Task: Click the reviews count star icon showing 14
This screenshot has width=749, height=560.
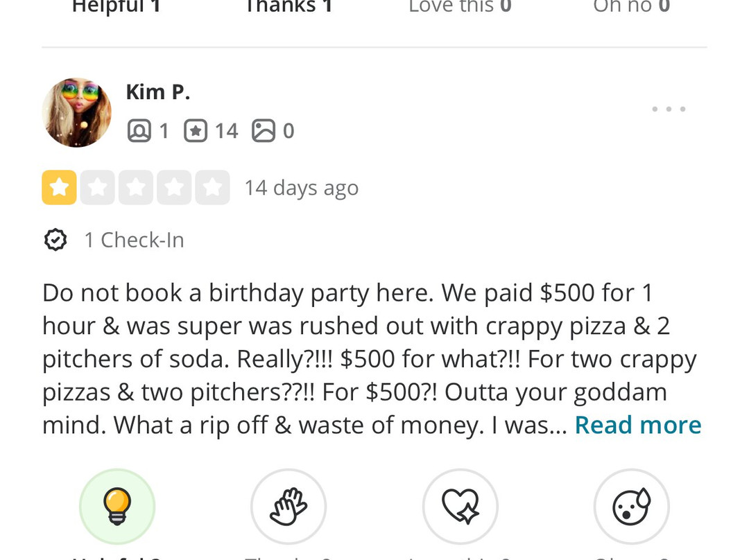Action: 196,130
